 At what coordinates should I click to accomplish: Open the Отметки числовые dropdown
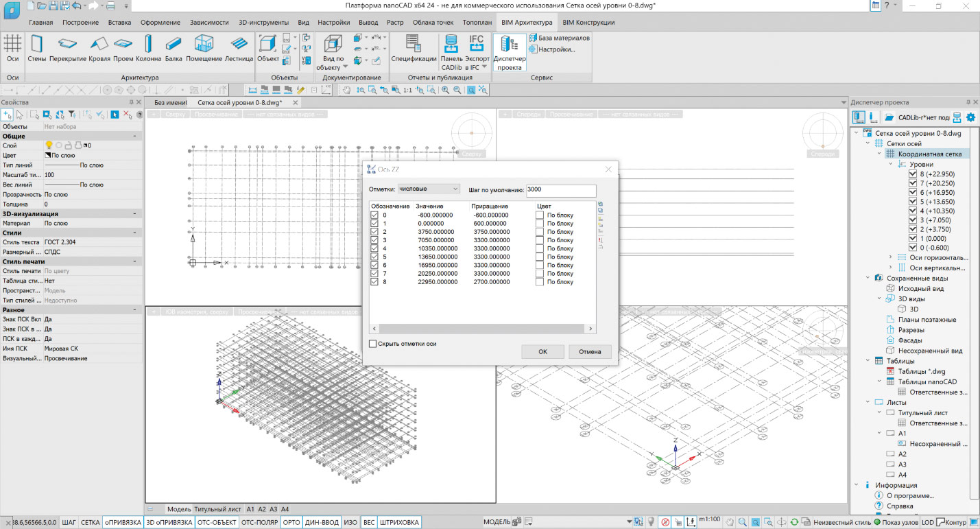click(429, 189)
